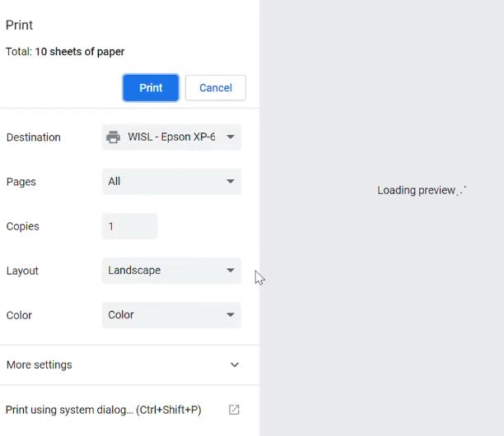Click the Copies label
Screen dimensions: 504x436
(23, 226)
